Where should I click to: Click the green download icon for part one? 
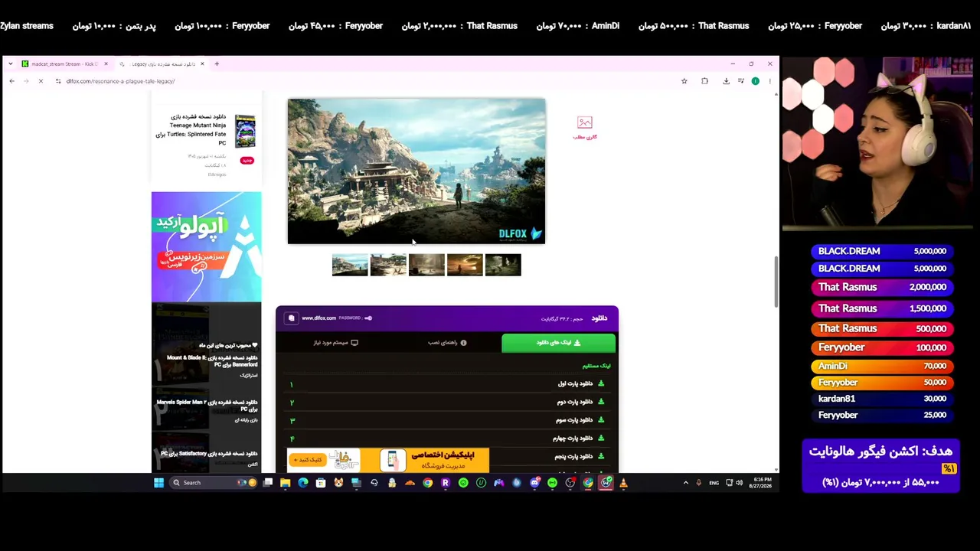tap(601, 383)
